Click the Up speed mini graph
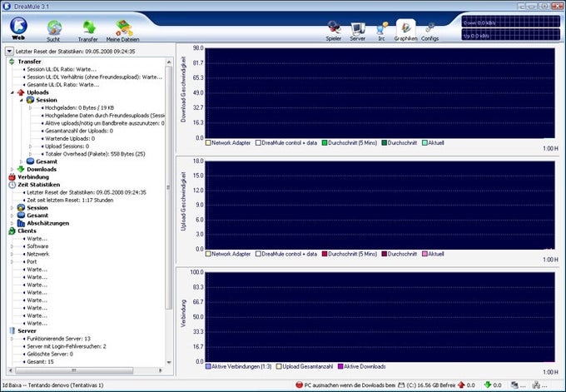Screen dimensions: 566x392 pos(510,35)
